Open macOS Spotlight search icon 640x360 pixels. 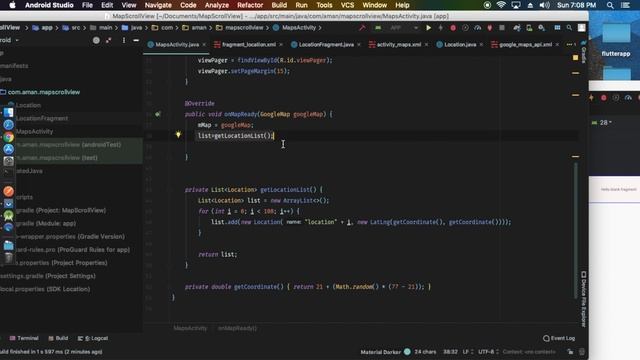610,5
